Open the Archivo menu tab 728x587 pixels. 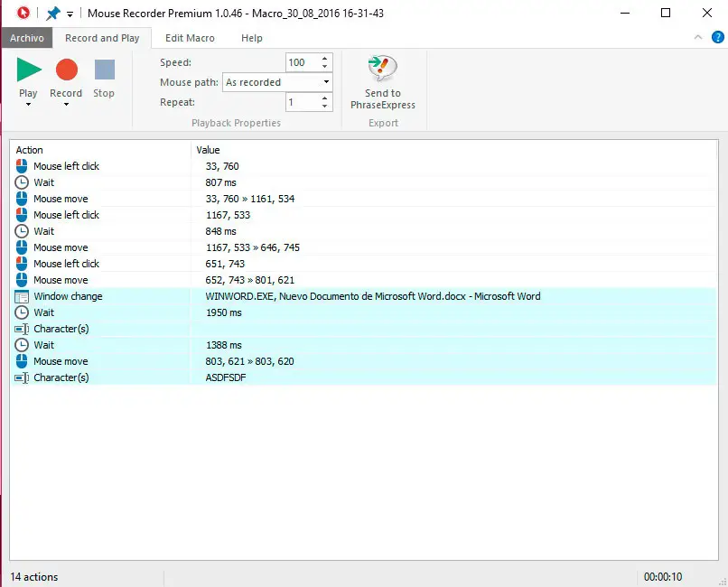pos(27,38)
